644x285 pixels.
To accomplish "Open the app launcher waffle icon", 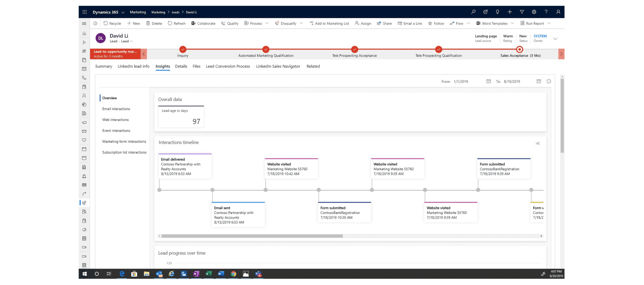I will (x=85, y=12).
